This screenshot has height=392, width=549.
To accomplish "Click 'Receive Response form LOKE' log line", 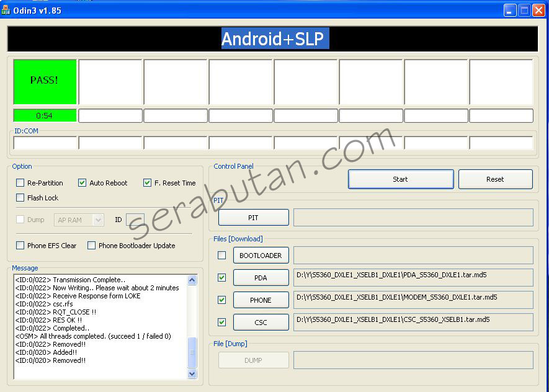I will 78,296.
